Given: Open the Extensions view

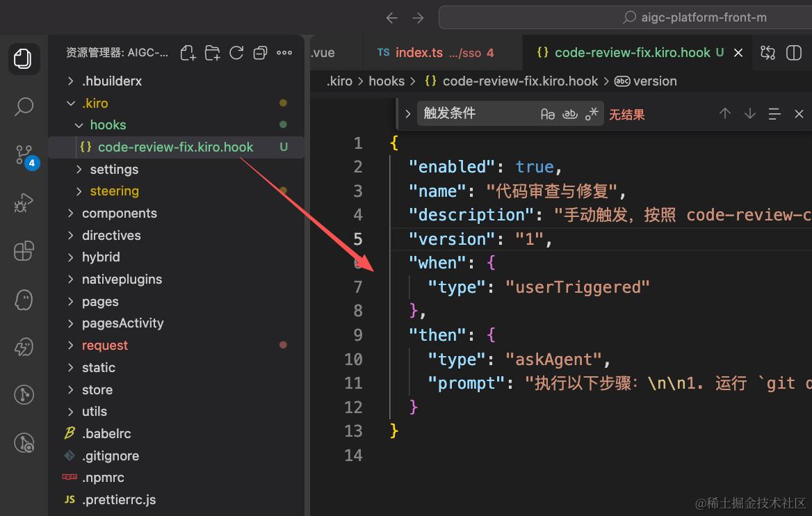Looking at the screenshot, I should 24,251.
